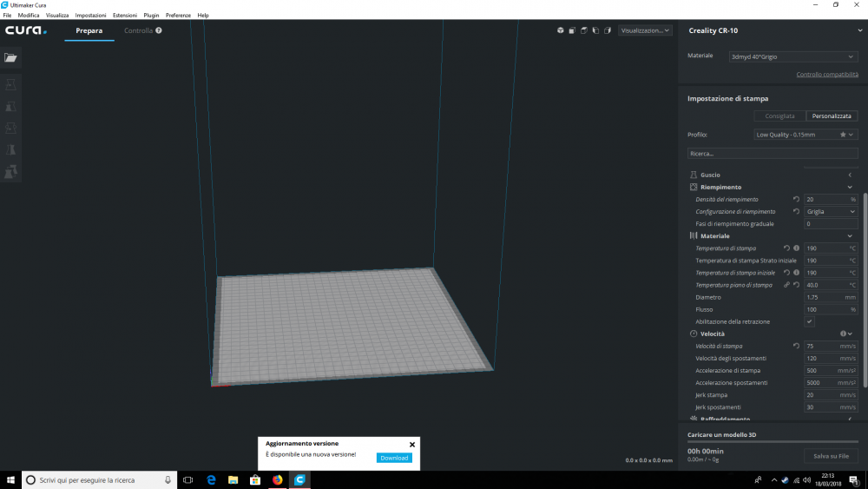The height and width of the screenshot is (489, 868).
Task: Toggle Abilitazione della retrazione checkbox
Action: click(x=809, y=321)
